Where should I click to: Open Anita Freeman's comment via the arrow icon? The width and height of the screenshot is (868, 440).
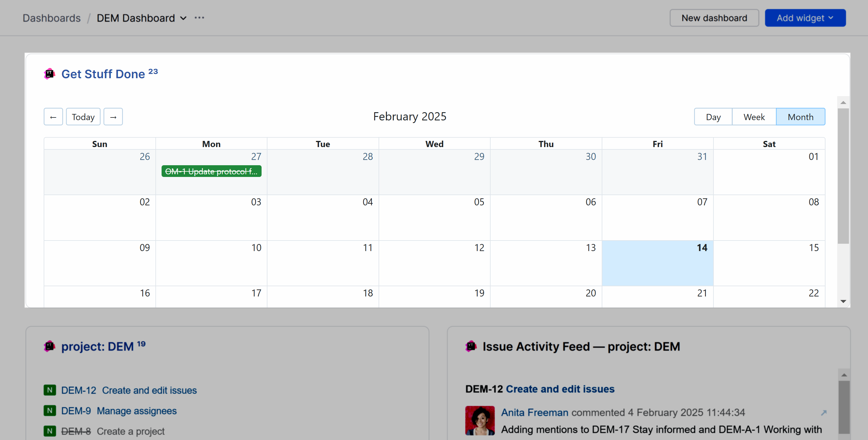(x=824, y=412)
